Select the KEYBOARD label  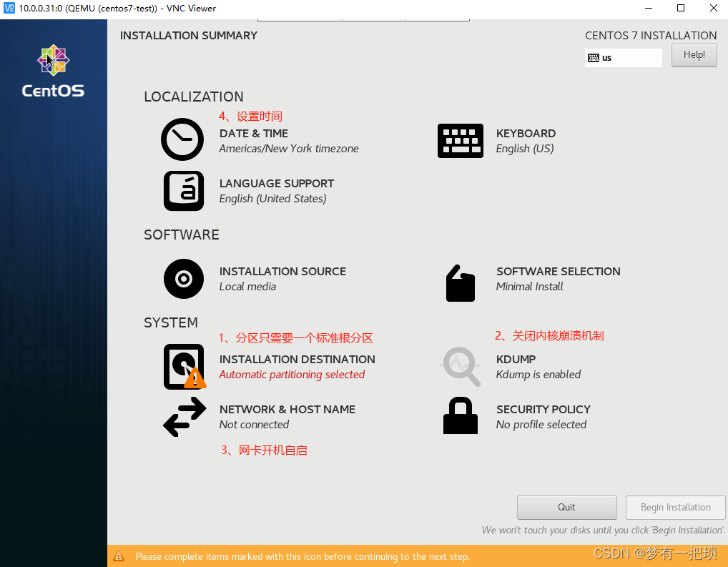point(526,133)
